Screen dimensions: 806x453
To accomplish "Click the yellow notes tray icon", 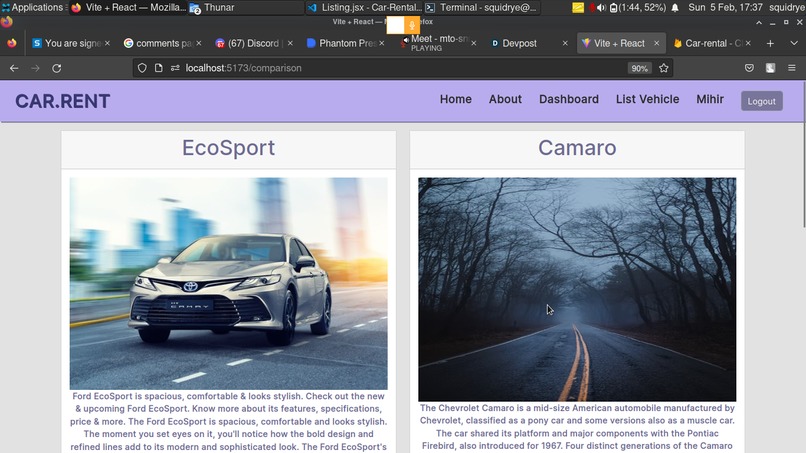I will 578,8.
